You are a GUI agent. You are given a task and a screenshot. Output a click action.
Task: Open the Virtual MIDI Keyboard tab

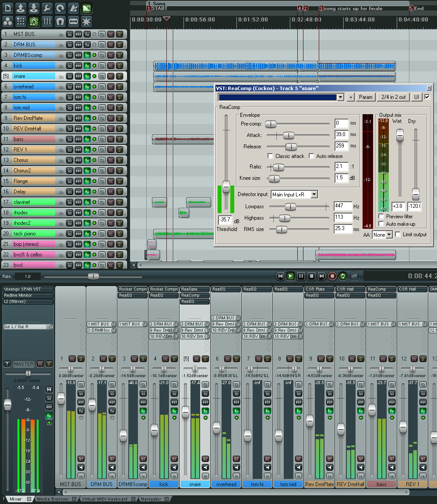pyautogui.click(x=105, y=499)
